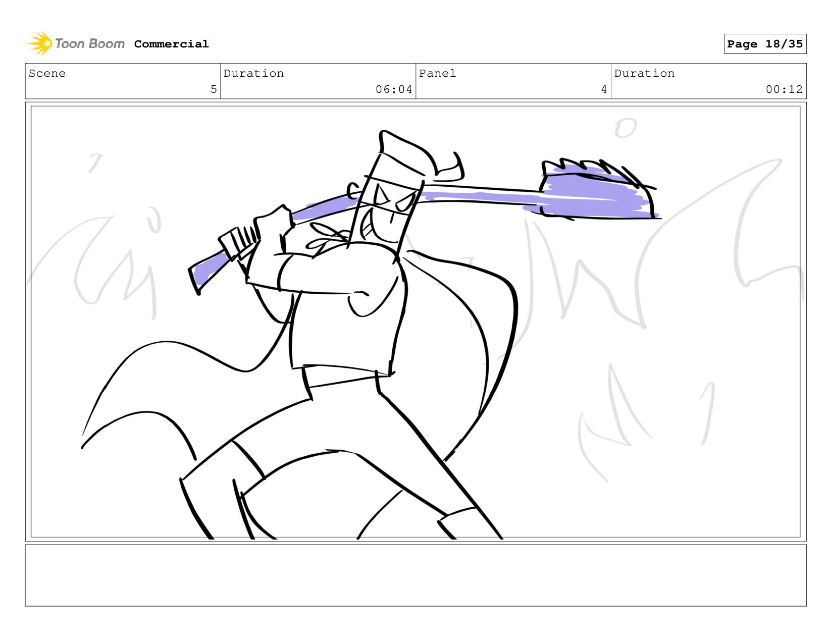The image size is (832, 644).
Task: Click the 'Scene' header label
Action: point(47,73)
